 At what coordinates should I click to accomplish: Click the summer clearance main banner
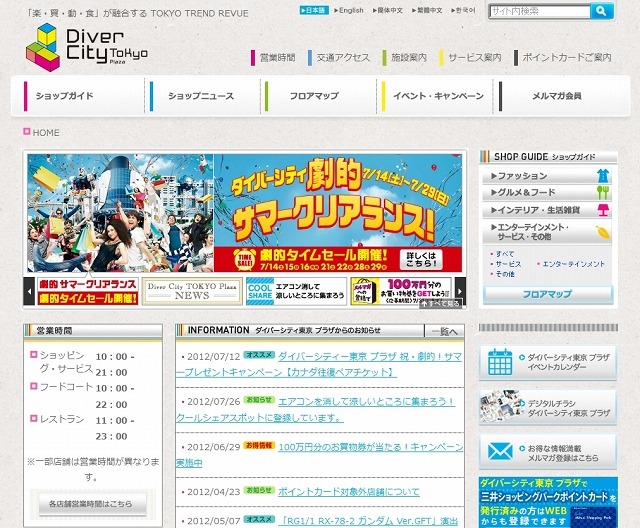(244, 213)
